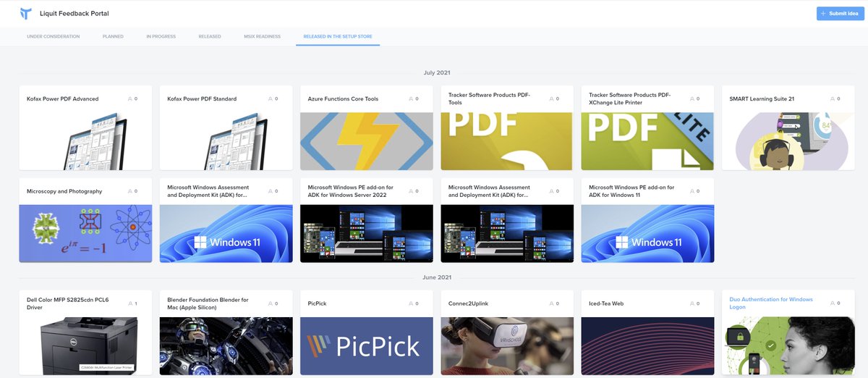Image resolution: width=868 pixels, height=378 pixels.
Task: Click the Liquit logo icon
Action: coord(26,13)
